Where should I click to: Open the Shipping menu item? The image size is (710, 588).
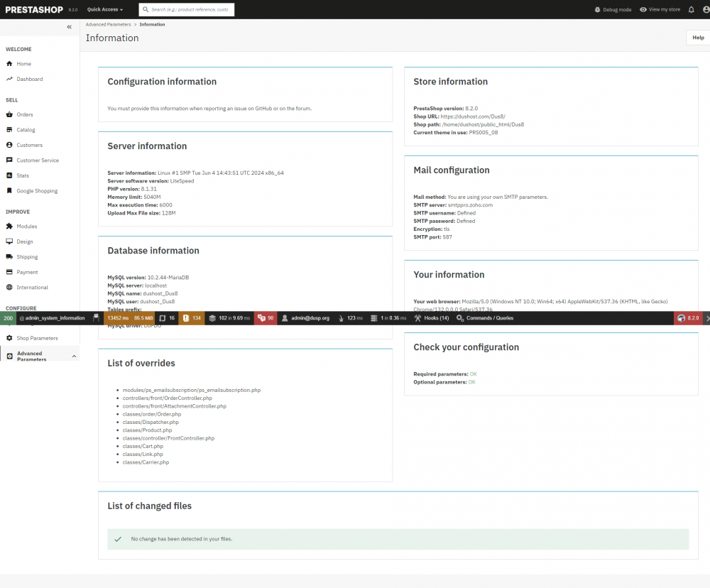(x=27, y=257)
